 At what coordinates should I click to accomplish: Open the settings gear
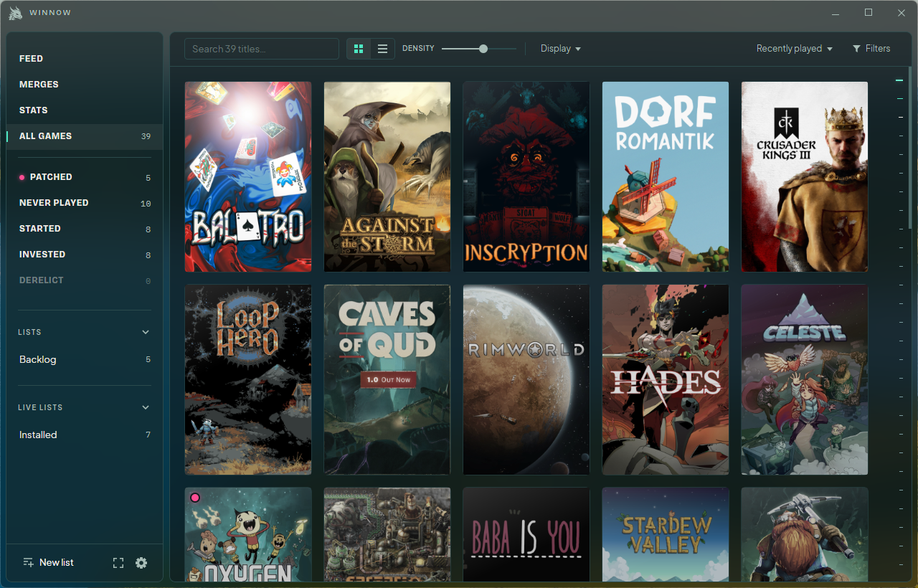(x=141, y=563)
